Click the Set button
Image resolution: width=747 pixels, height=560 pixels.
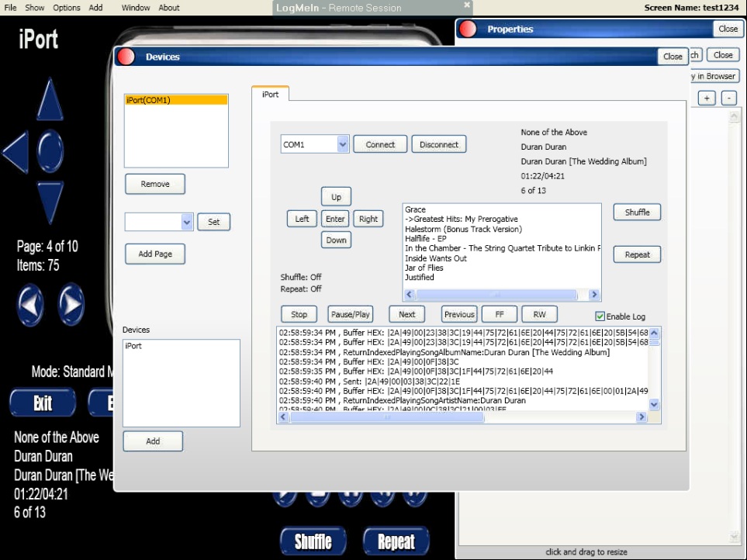pyautogui.click(x=214, y=222)
